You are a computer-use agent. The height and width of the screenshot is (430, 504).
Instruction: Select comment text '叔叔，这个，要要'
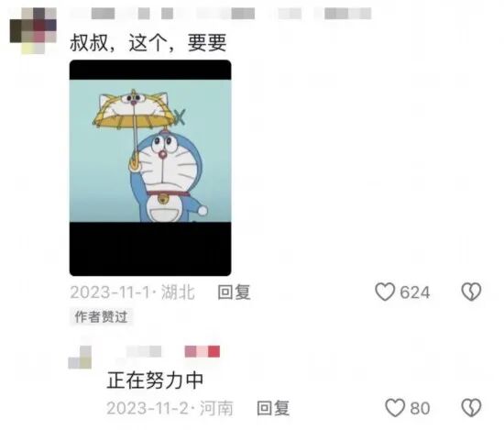148,43
